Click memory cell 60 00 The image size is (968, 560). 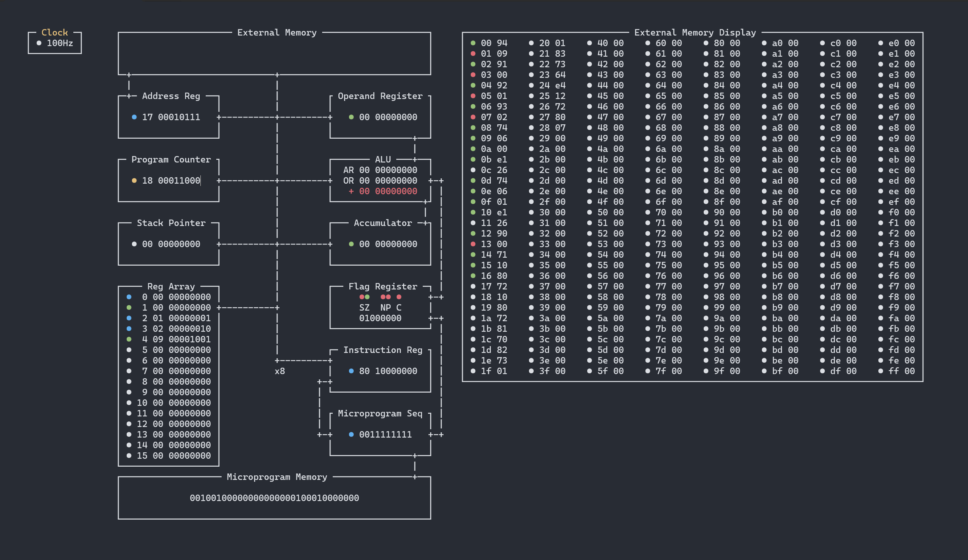pos(669,43)
